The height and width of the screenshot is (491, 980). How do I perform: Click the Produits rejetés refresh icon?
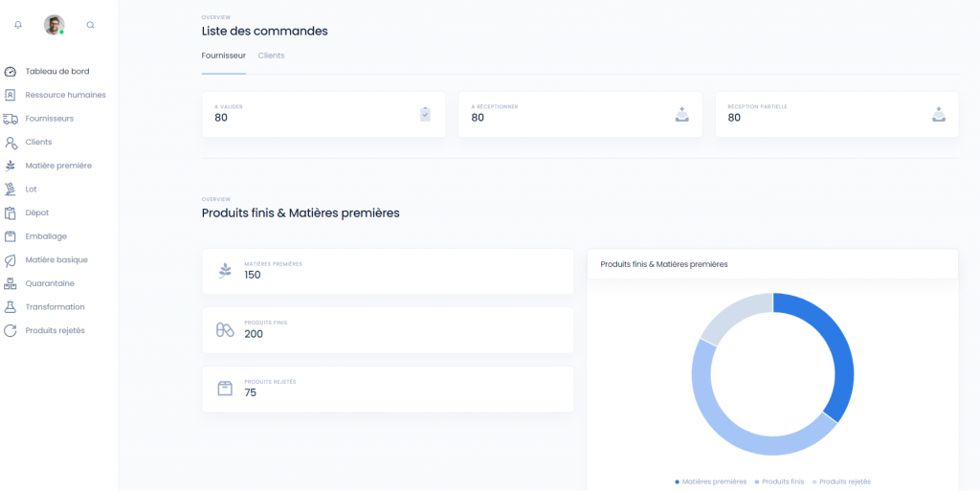[x=11, y=330]
